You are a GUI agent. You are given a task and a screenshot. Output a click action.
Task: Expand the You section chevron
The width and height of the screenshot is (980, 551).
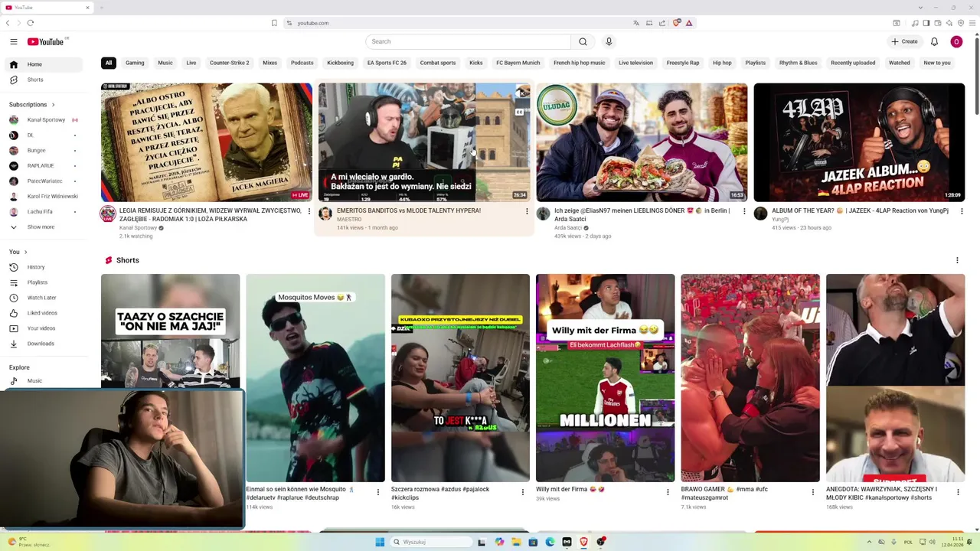point(25,252)
